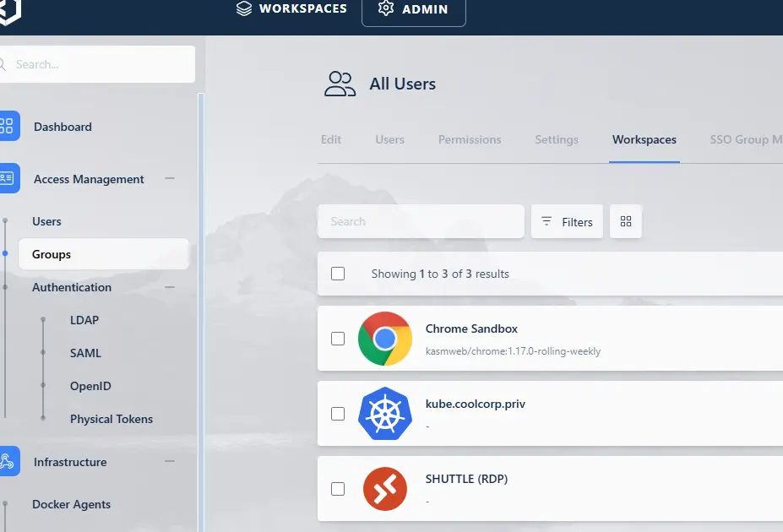Click the SHUTTLE (RDP) remote desktop icon

[384, 489]
